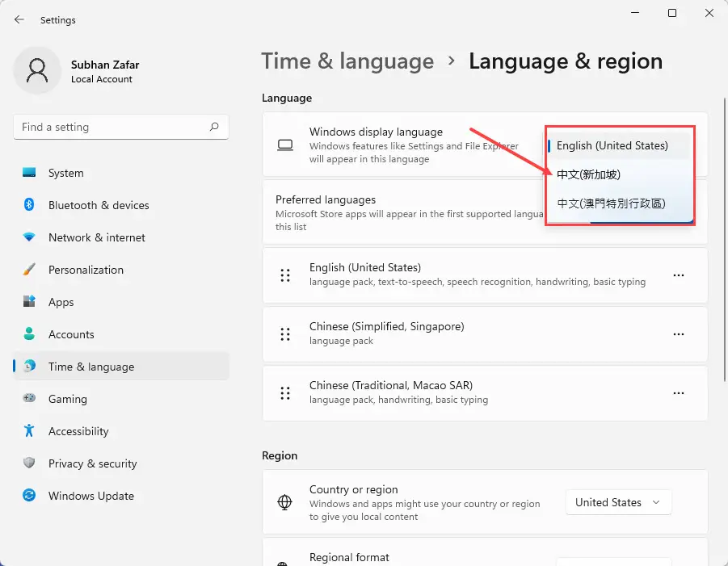Select English (United States) display language
This screenshot has height=566, width=728.
point(619,145)
